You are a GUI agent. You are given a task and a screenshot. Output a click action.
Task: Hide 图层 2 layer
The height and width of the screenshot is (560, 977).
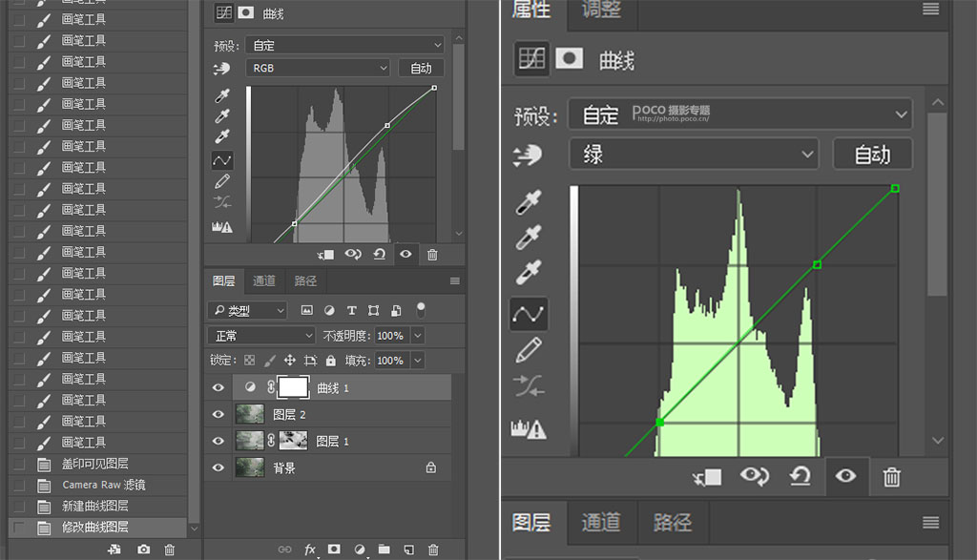(x=218, y=414)
